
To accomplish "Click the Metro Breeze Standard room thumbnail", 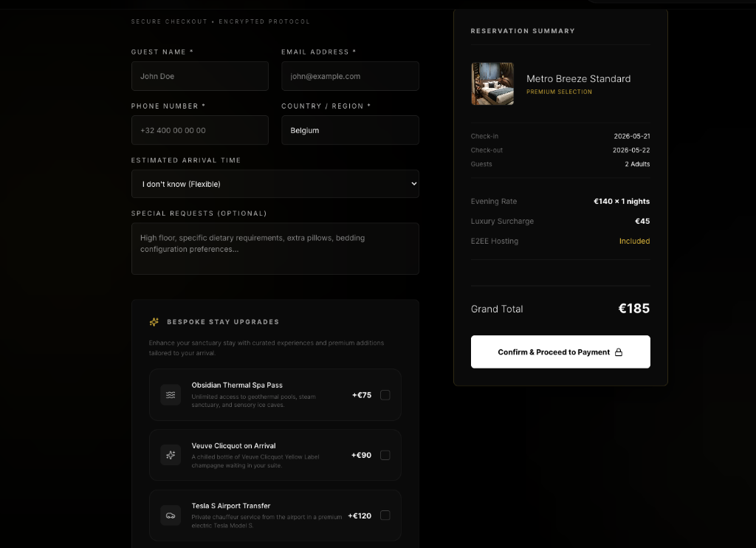I will click(492, 83).
